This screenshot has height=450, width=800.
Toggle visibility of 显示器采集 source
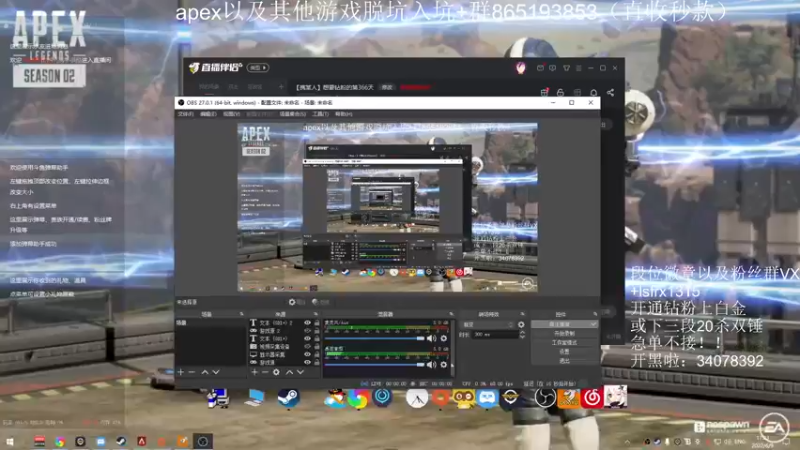click(307, 354)
